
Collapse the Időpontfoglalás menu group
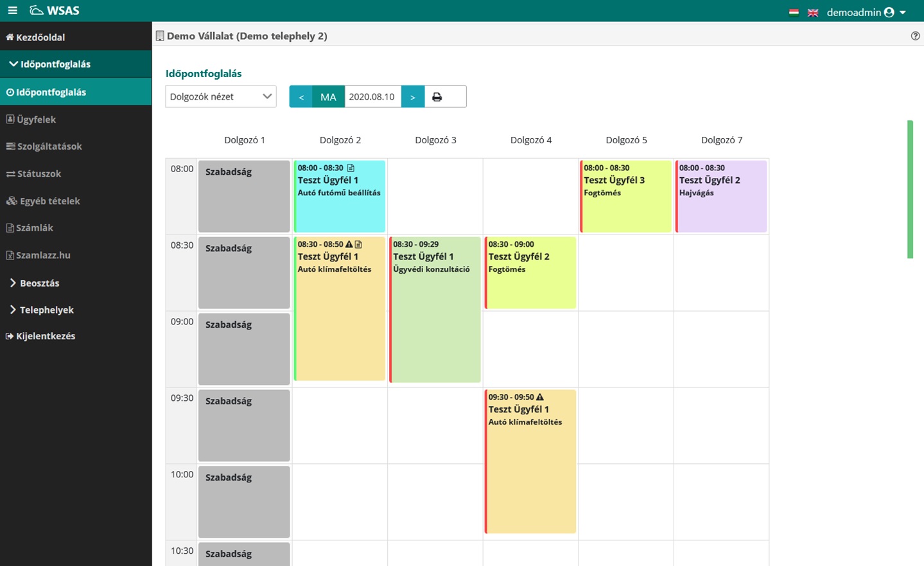tap(55, 64)
